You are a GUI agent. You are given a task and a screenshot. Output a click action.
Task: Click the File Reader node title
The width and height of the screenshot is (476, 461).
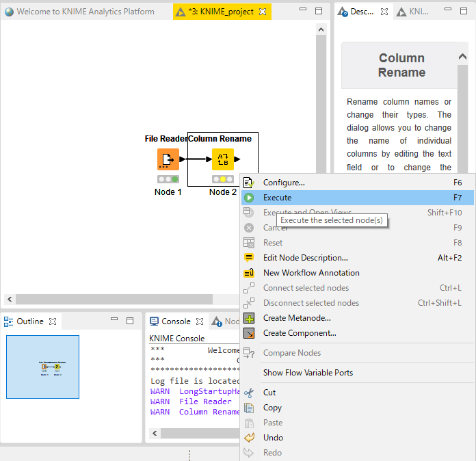click(166, 139)
